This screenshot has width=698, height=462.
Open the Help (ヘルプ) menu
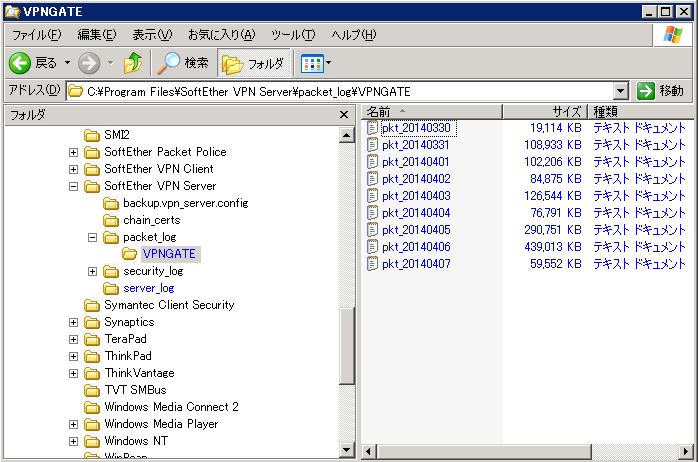(x=353, y=34)
